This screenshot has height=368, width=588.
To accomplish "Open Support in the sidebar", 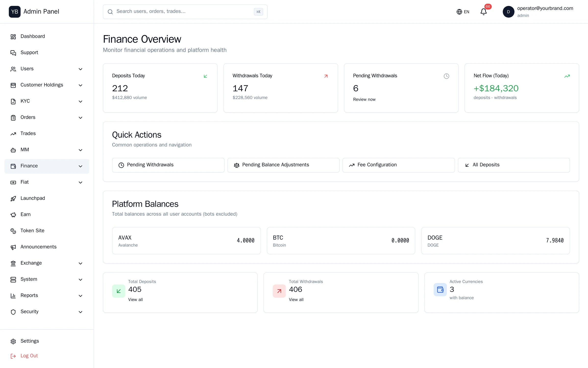I will click(47, 53).
